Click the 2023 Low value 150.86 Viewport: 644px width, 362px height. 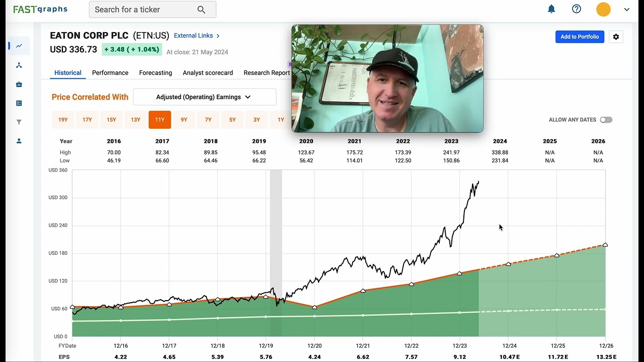(x=451, y=160)
